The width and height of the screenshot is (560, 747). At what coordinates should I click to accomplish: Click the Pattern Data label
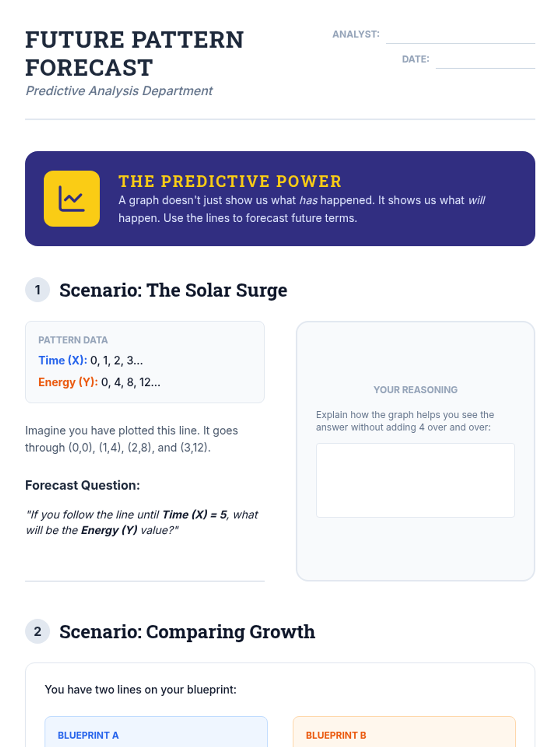click(73, 340)
